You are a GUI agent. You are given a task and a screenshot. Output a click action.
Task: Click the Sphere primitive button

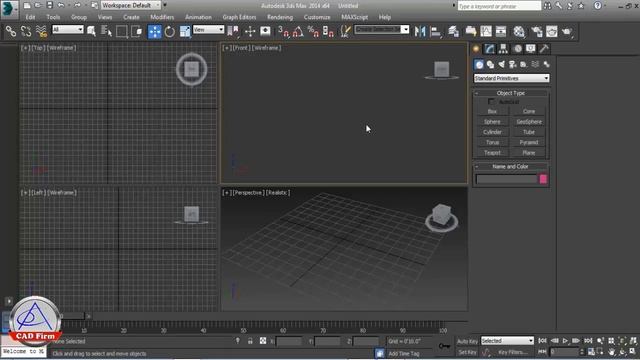tap(493, 122)
